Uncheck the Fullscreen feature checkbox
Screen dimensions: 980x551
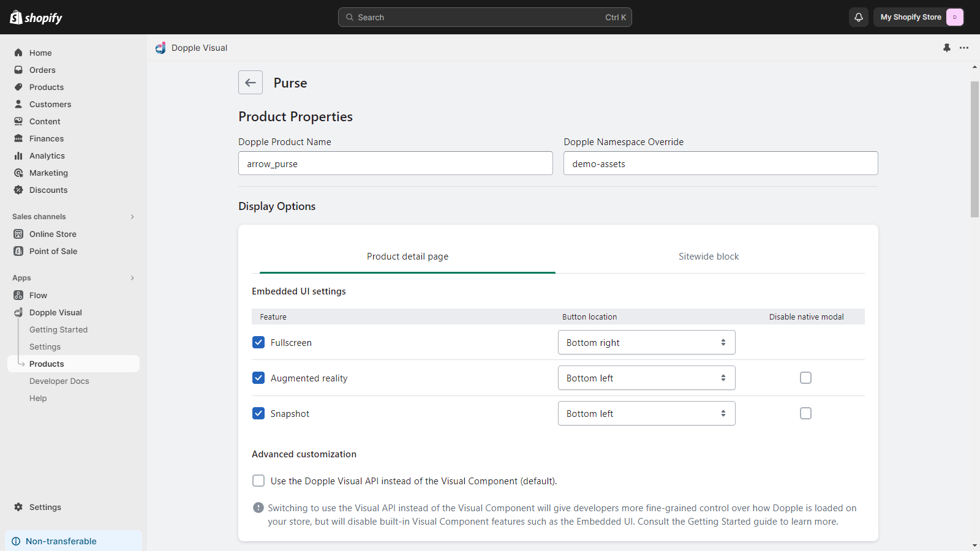click(258, 342)
